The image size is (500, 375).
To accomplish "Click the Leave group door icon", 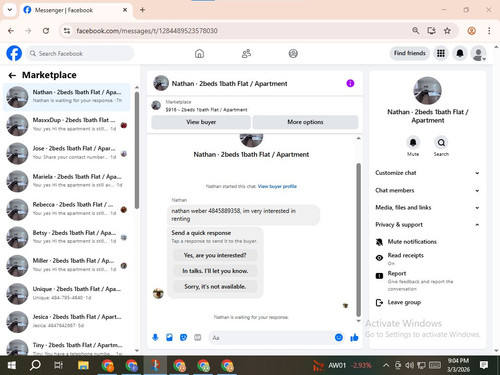I will tap(379, 302).
